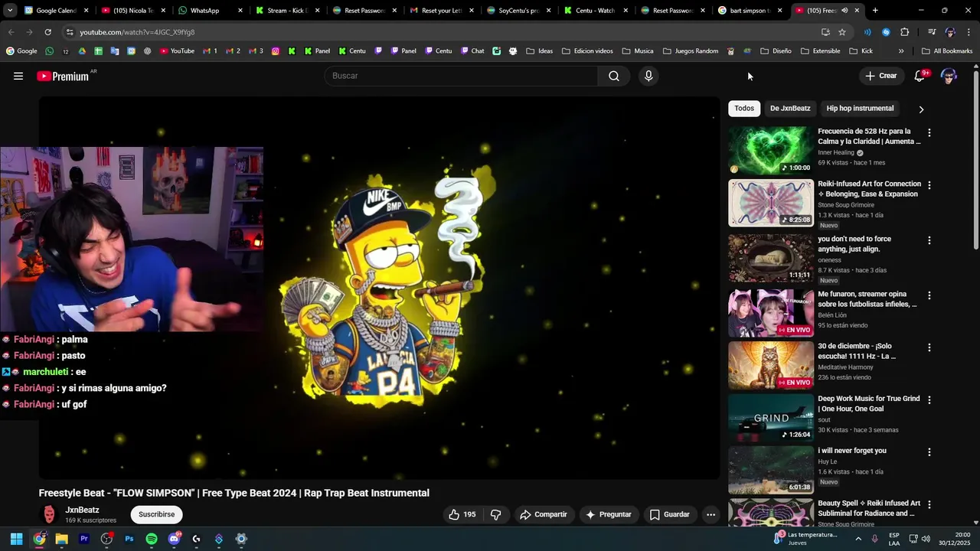Expand the system tray hidden icons

point(858,539)
